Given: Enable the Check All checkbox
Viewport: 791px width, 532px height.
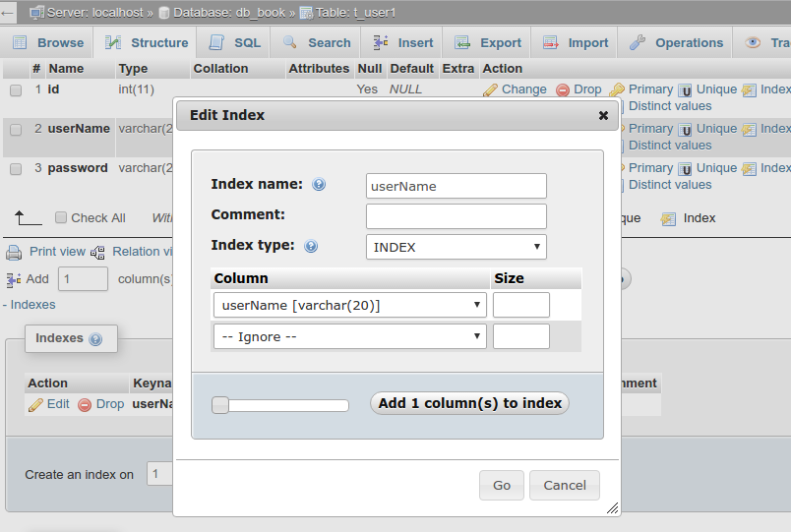Looking at the screenshot, I should pos(61,218).
